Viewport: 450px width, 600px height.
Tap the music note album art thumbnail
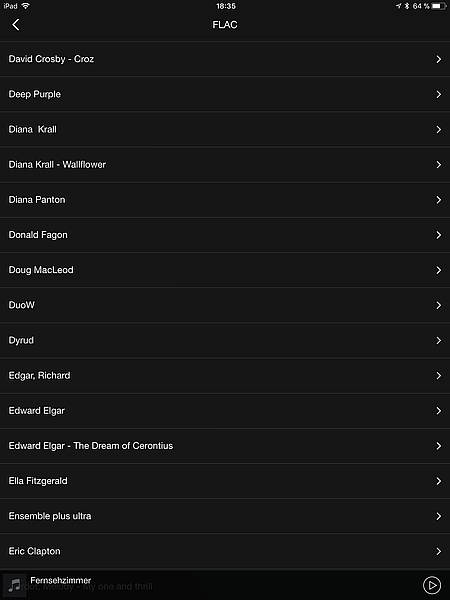(14, 585)
